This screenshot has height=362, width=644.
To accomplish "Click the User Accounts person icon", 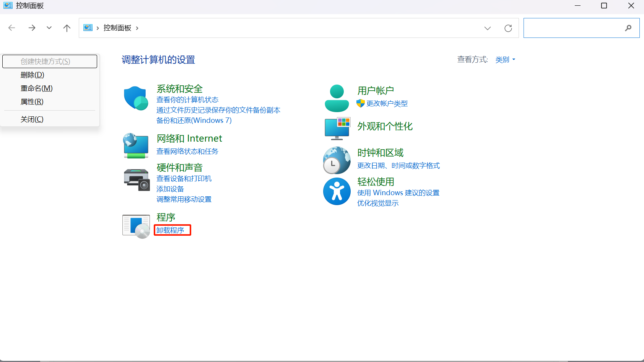I will (337, 98).
